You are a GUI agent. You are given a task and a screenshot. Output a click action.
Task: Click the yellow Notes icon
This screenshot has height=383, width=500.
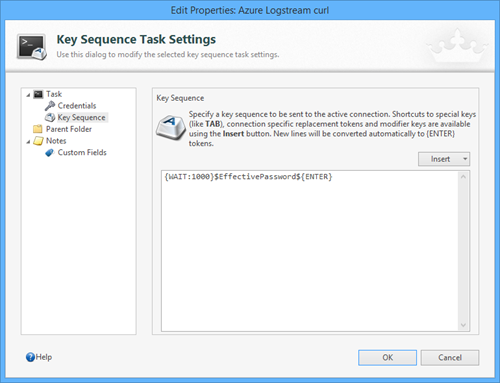38,141
